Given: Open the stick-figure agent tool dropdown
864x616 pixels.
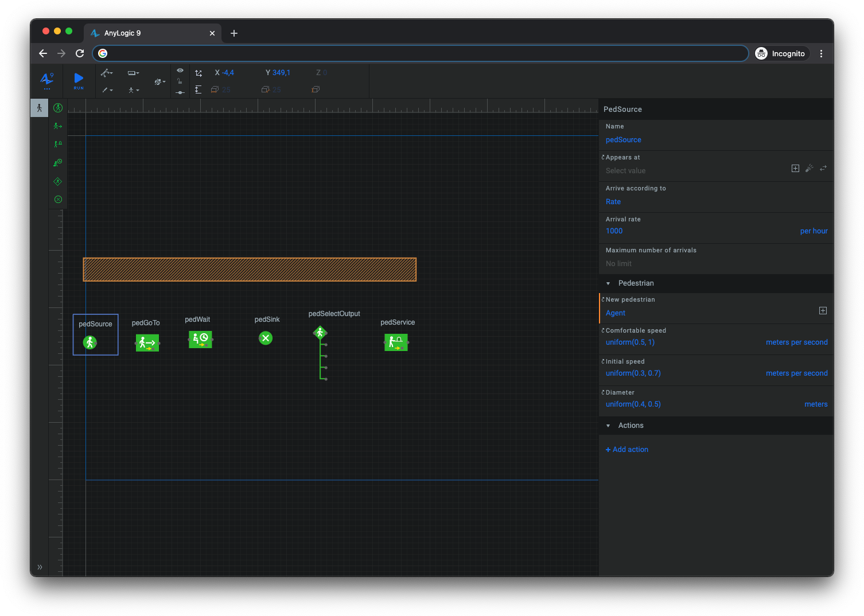Looking at the screenshot, I should (x=133, y=90).
